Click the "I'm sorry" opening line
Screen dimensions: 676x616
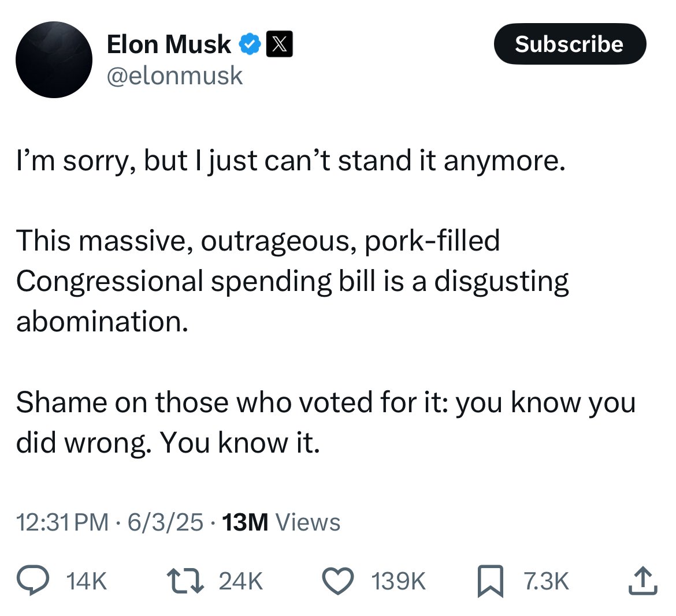click(290, 161)
